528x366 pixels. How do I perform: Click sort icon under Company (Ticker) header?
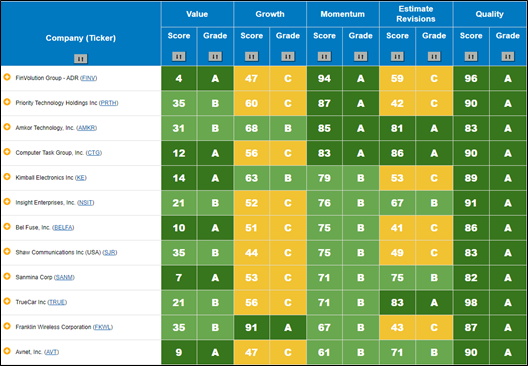point(80,59)
